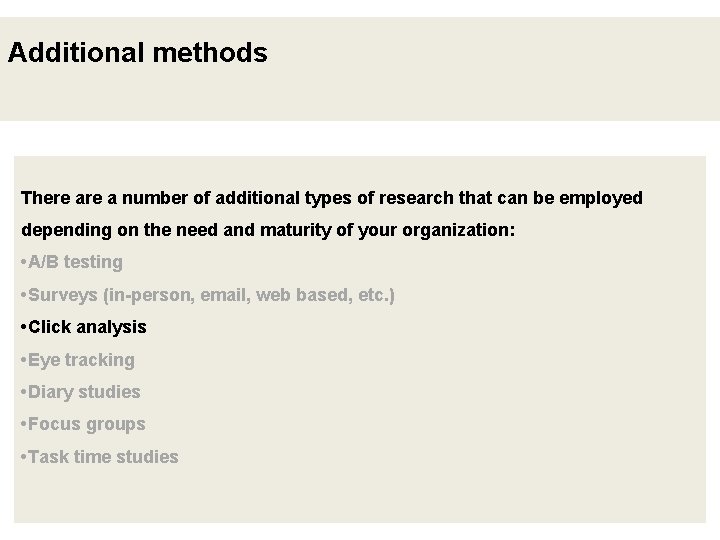
Task: Select the greyed "A/B testing" bullet item
Action: coord(72,262)
